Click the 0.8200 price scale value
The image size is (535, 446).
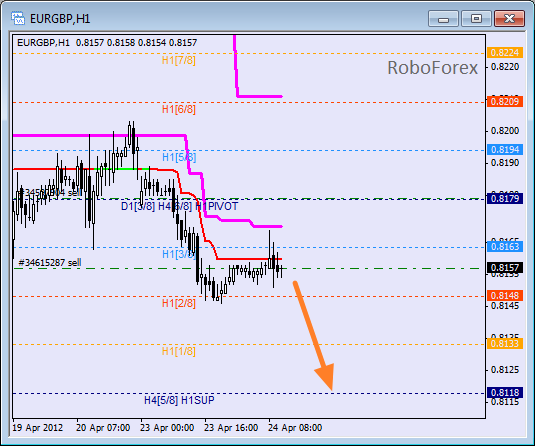click(x=505, y=131)
